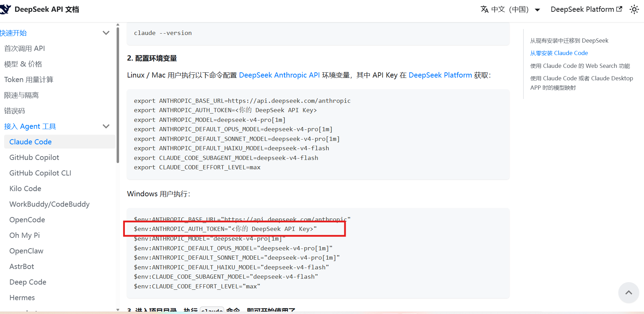Follow the DeepSeek Anthropic API link
The height and width of the screenshot is (314, 644).
click(x=279, y=75)
